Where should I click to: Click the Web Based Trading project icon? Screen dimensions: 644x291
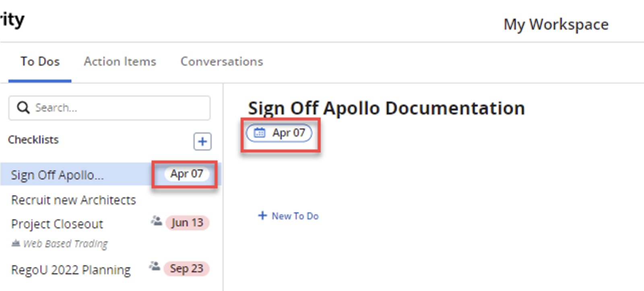(16, 243)
